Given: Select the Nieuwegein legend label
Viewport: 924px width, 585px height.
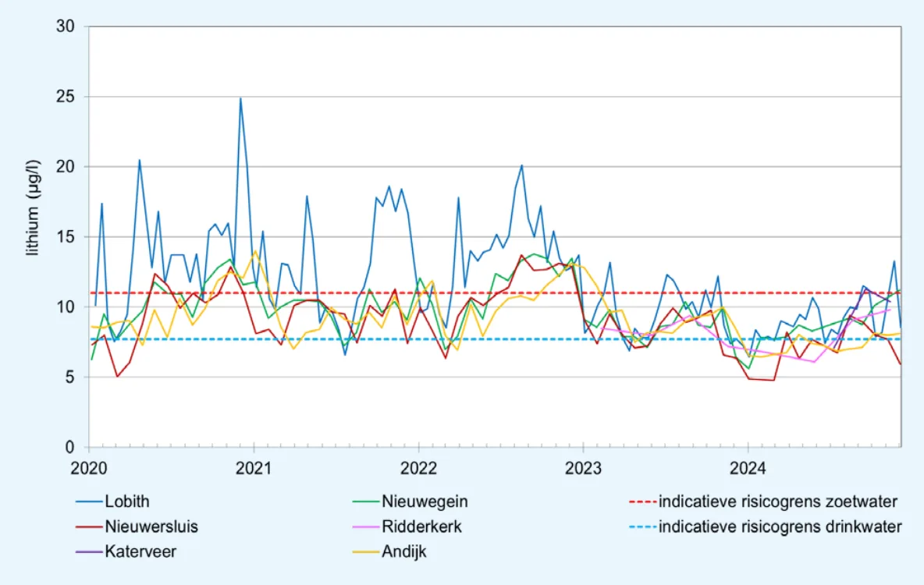Looking at the screenshot, I should pos(425,501).
